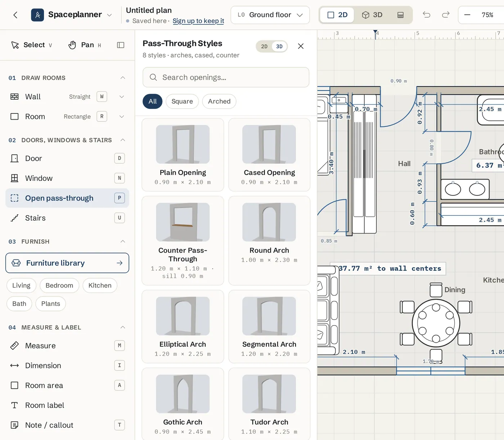The width and height of the screenshot is (504, 440).
Task: Select the Room area tool
Action: (67, 385)
